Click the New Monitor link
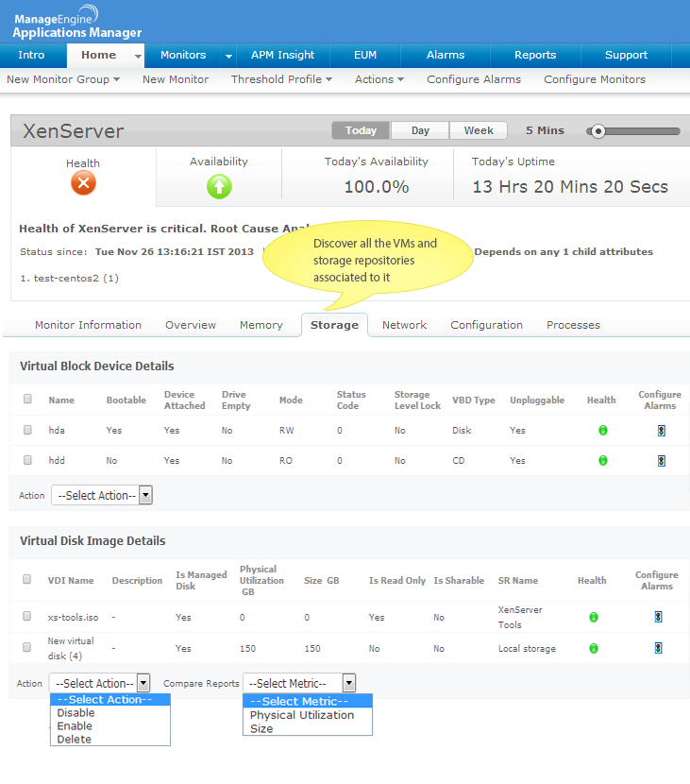Image resolution: width=690 pixels, height=784 pixels. [176, 79]
